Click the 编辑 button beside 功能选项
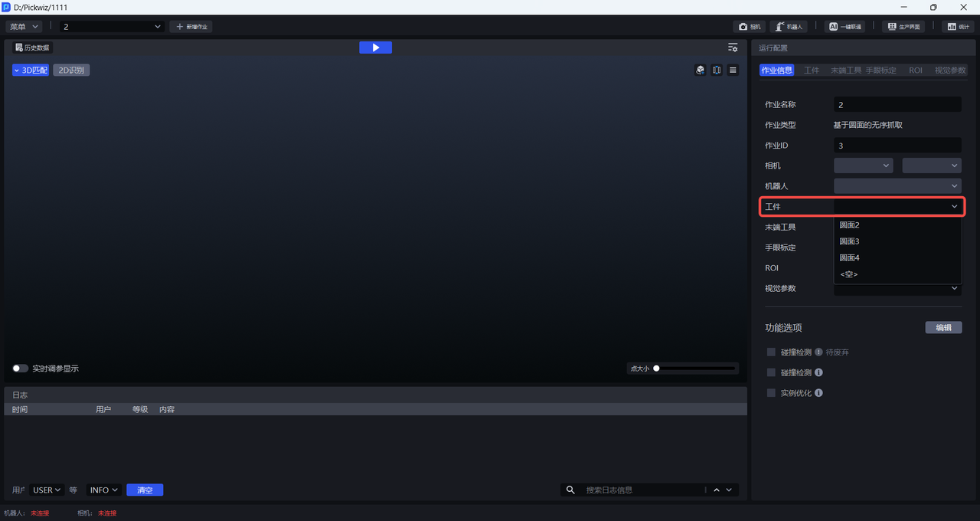Image resolution: width=980 pixels, height=521 pixels. (x=943, y=327)
